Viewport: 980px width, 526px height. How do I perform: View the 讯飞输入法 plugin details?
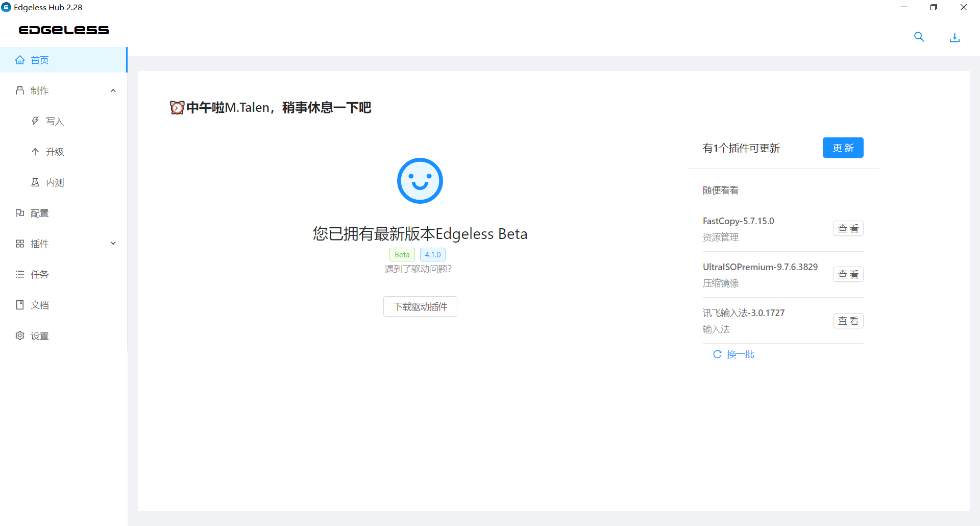click(848, 321)
